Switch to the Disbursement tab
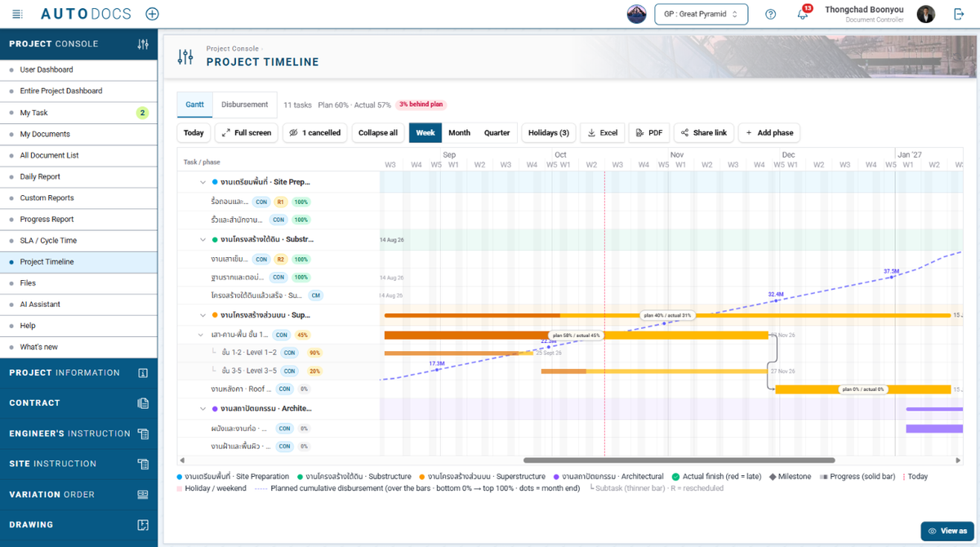This screenshot has height=547, width=980. point(244,105)
